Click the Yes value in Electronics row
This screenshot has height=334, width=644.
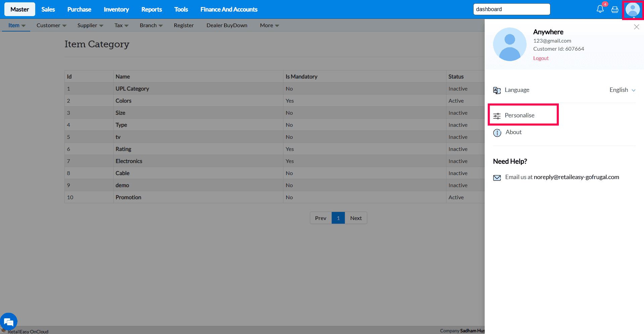[290, 161]
